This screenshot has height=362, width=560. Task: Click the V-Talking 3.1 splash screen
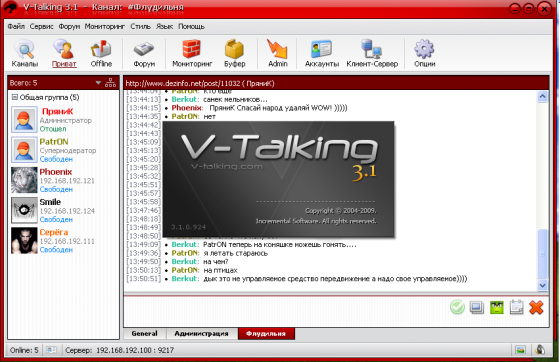point(279,179)
